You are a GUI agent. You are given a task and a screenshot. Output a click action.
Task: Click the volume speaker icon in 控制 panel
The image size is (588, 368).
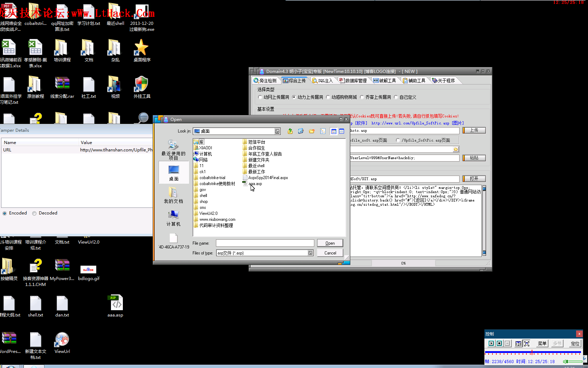[x=564, y=361]
